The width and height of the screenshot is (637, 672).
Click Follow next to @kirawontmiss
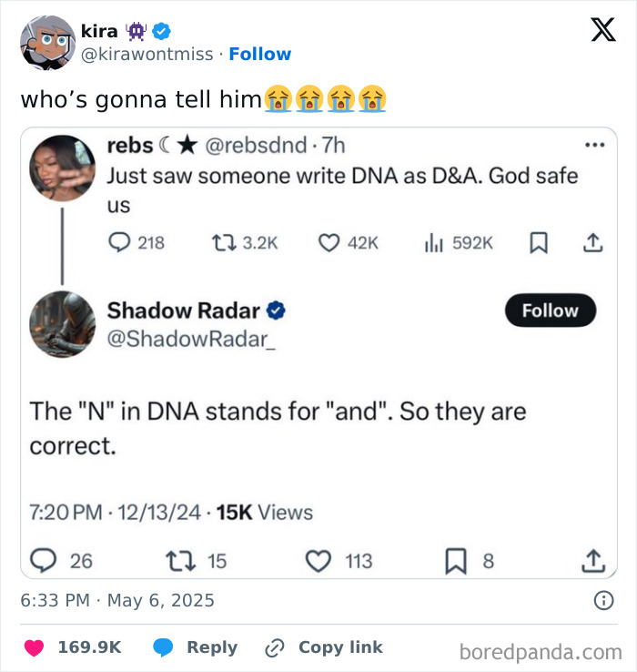[x=260, y=54]
